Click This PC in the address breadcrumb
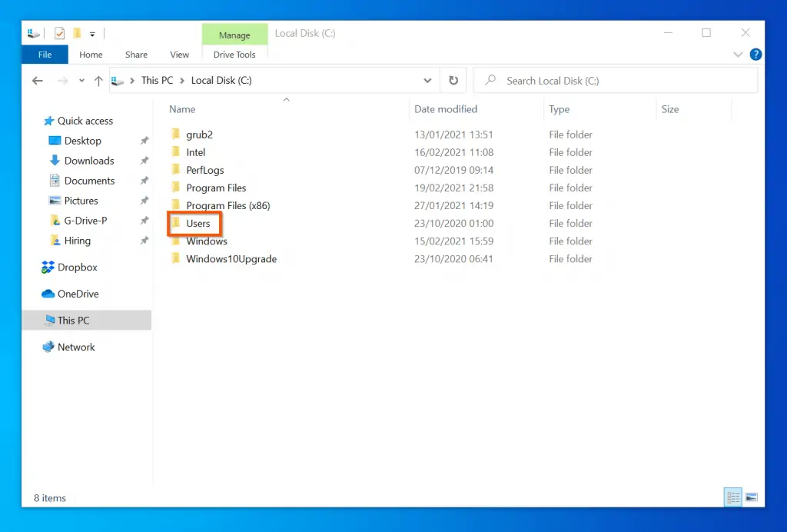 [157, 80]
